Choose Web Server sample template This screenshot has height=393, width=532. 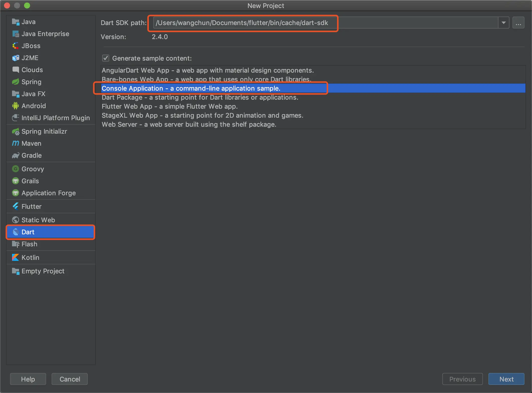(189, 124)
